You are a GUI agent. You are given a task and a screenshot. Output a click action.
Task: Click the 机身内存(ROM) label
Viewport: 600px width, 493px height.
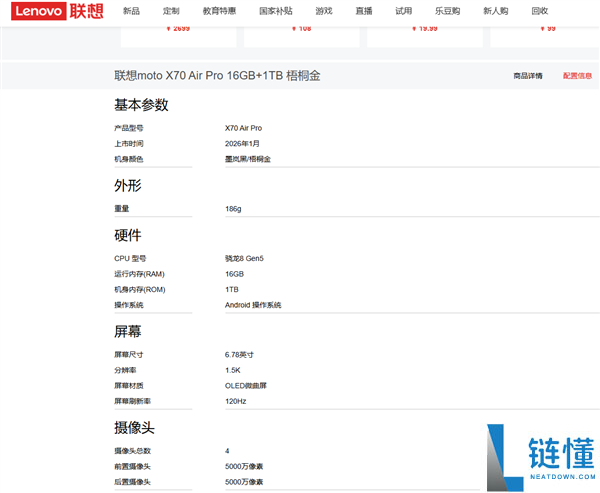[140, 289]
